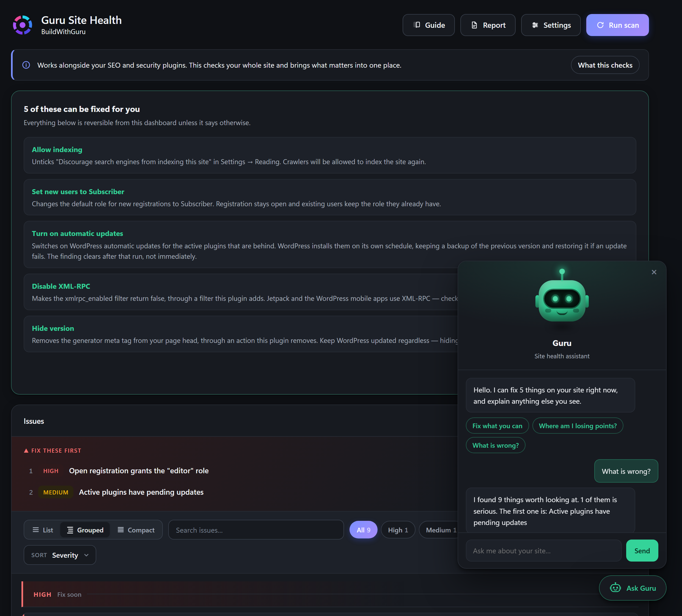Expand the "Open registration grants editor role" issue
Image resolution: width=682 pixels, height=616 pixels.
pos(139,471)
